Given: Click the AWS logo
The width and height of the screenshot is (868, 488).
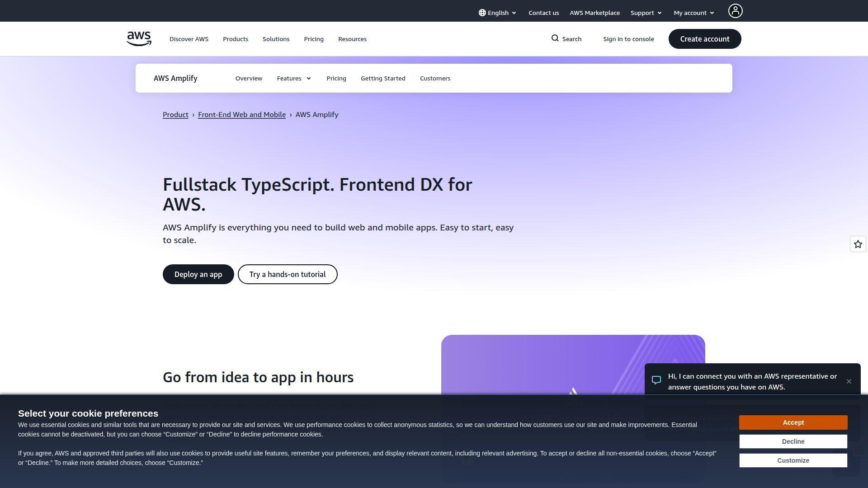Looking at the screenshot, I should (x=139, y=39).
